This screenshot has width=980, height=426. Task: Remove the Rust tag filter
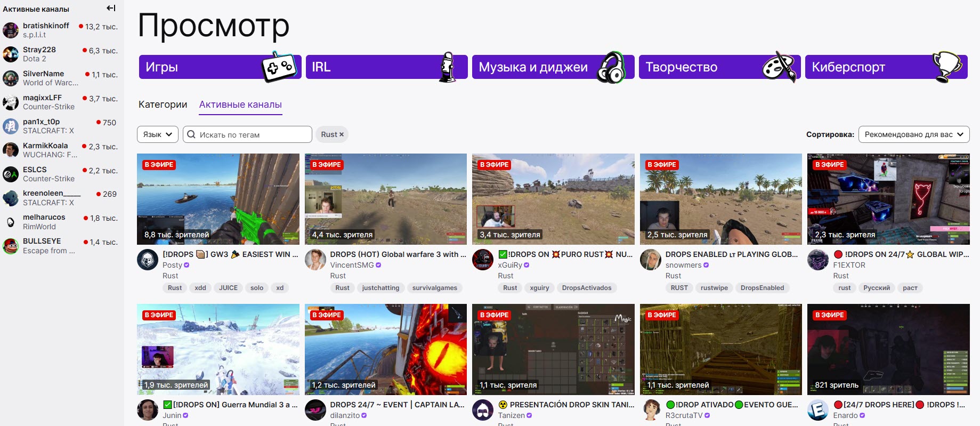click(x=342, y=134)
